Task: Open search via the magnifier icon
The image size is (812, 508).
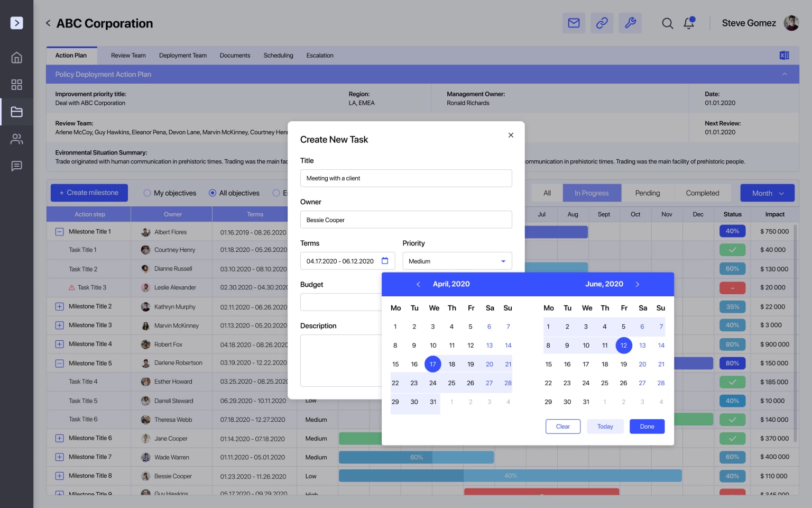Action: (x=667, y=23)
